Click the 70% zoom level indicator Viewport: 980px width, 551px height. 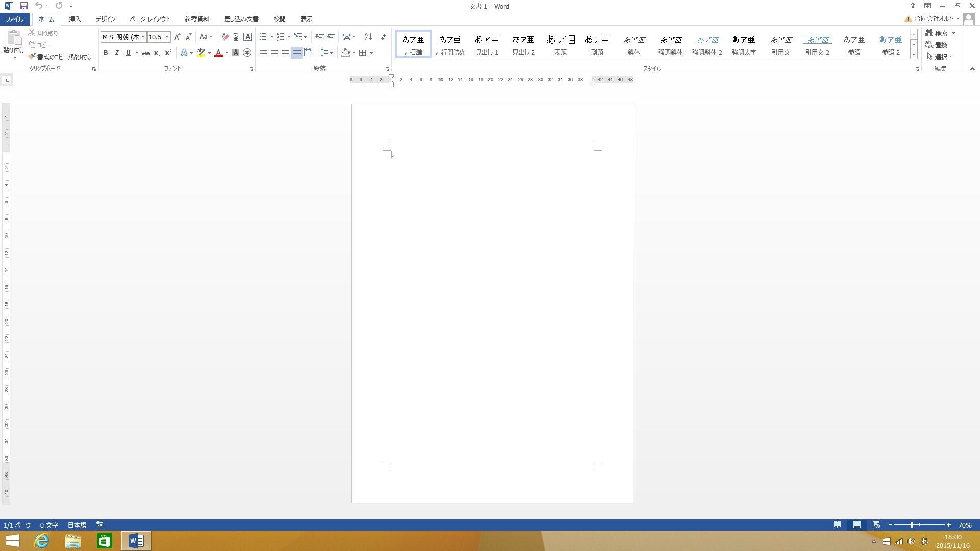[965, 525]
